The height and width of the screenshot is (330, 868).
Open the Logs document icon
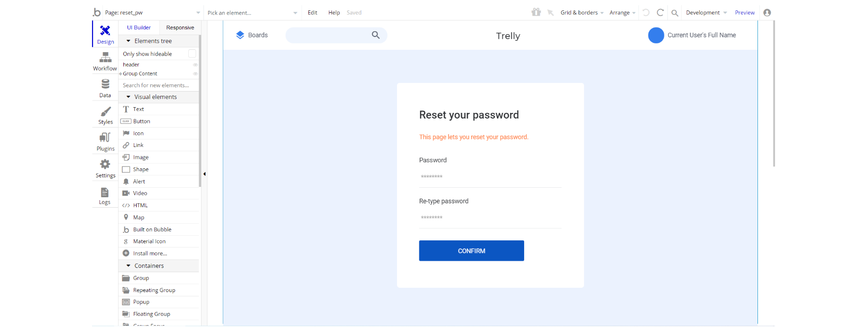105,192
